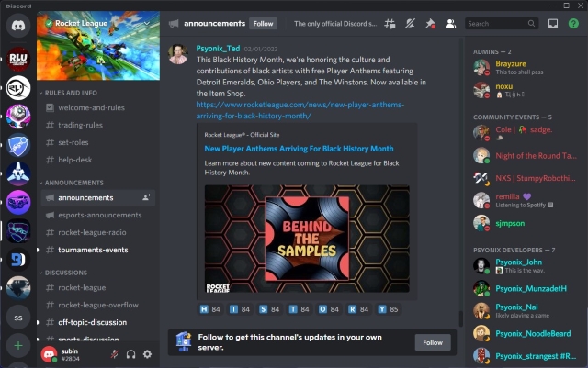Open Rocket League server dropdown menu
This screenshot has height=368, width=588.
tap(147, 23)
